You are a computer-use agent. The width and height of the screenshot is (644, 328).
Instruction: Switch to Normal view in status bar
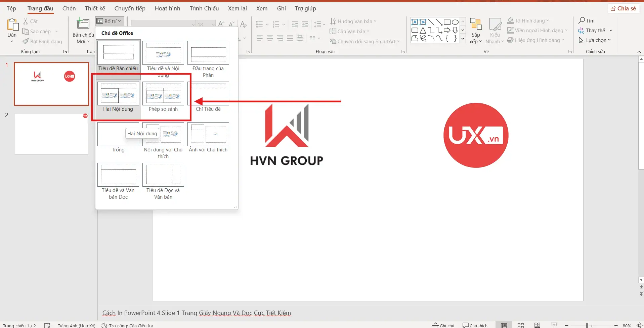504,325
